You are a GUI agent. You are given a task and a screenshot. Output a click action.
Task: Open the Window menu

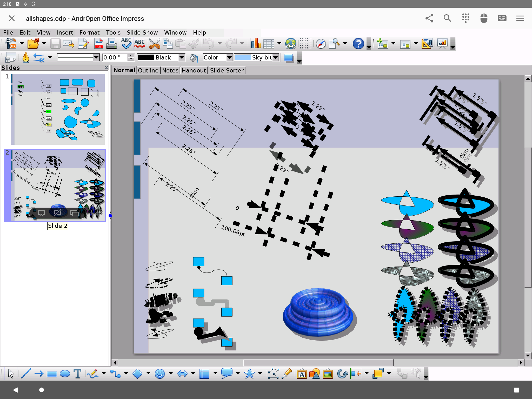coord(175,32)
